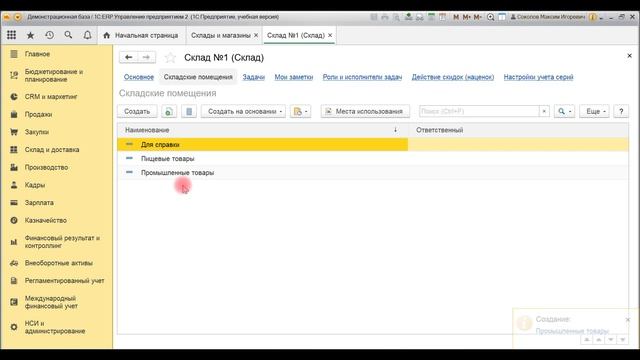Open Бюджетирование и планирование section
This screenshot has width=640, height=360.
pos(53,76)
